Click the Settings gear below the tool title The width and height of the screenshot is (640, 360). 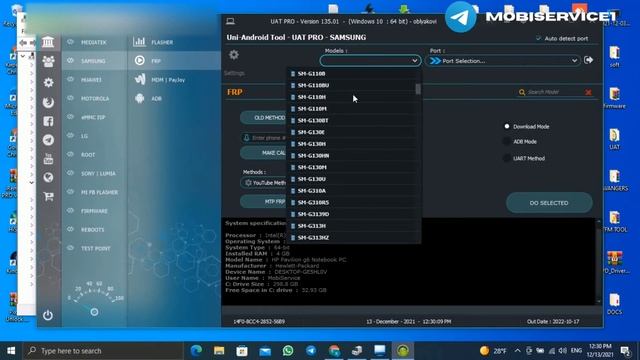click(234, 55)
